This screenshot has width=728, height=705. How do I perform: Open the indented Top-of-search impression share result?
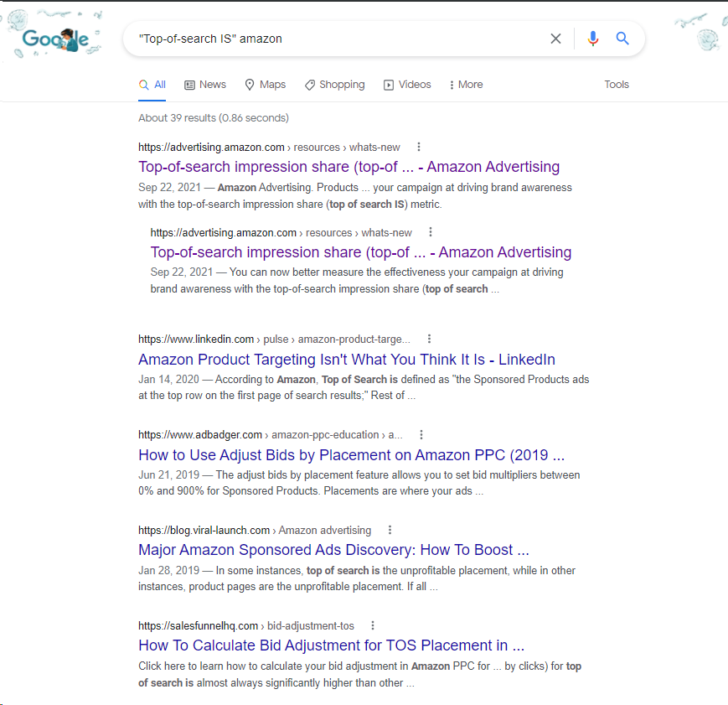(361, 252)
